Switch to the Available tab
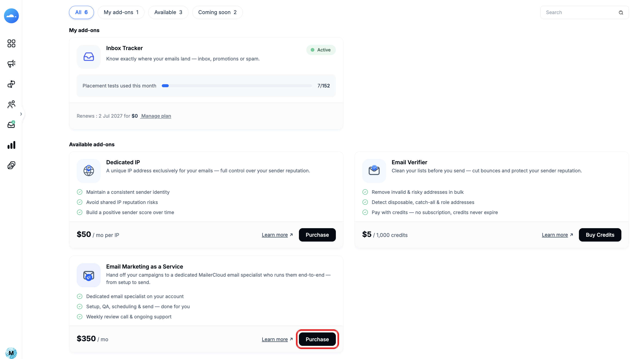Image resolution: width=644 pixels, height=359 pixels. click(168, 12)
